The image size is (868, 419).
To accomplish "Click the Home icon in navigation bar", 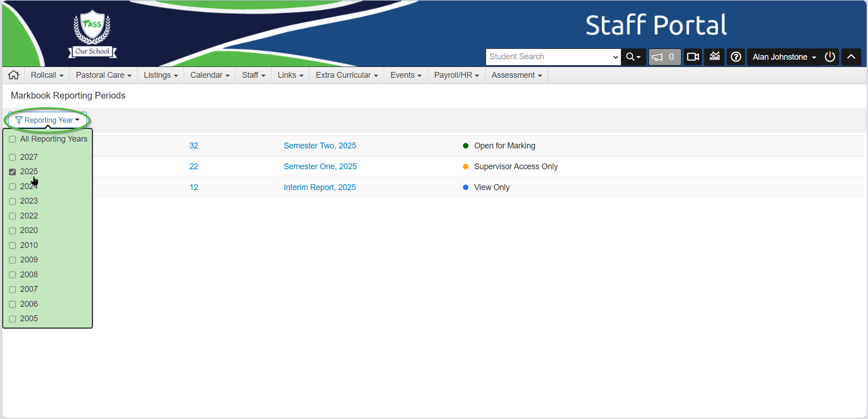I will 14,75.
